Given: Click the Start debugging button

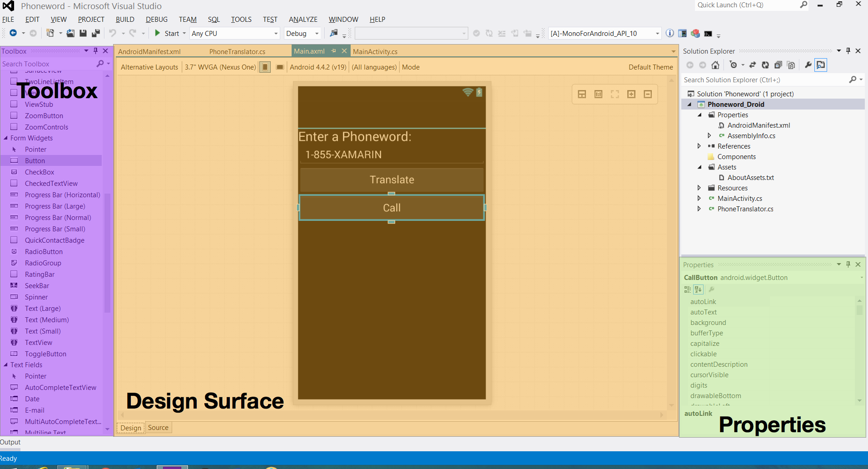Looking at the screenshot, I should point(167,33).
